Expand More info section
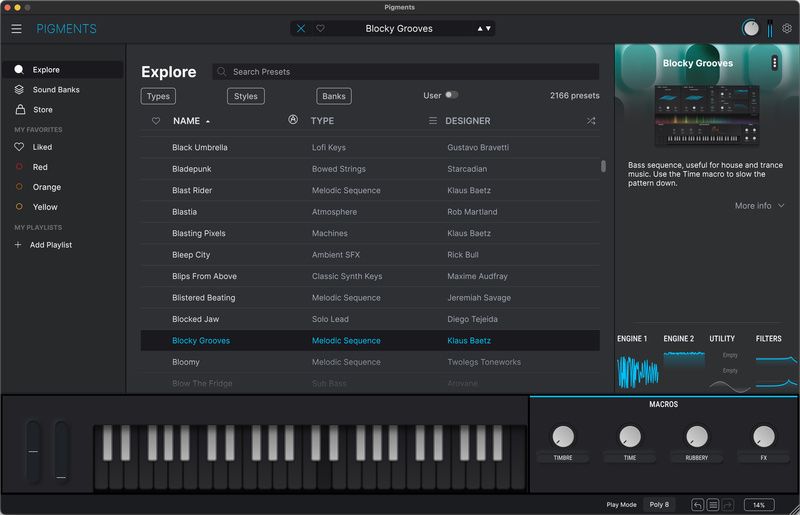The width and height of the screenshot is (800, 515). (x=759, y=206)
